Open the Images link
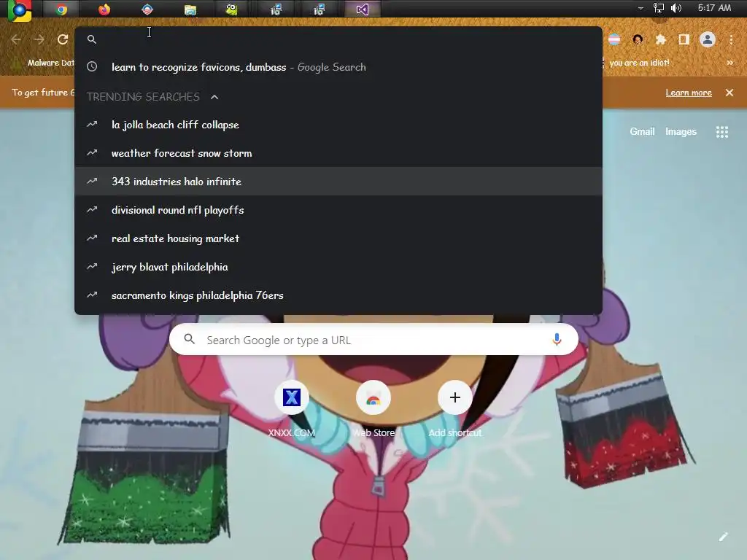747x560 pixels. tap(681, 131)
